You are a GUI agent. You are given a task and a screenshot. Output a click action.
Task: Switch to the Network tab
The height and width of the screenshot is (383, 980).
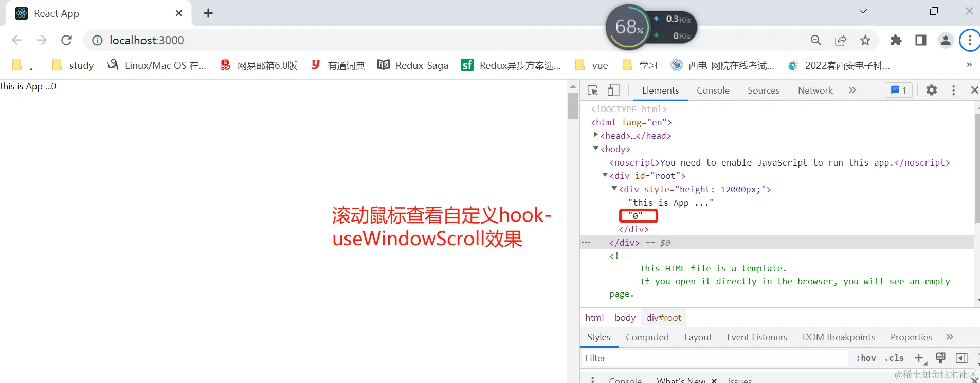815,90
